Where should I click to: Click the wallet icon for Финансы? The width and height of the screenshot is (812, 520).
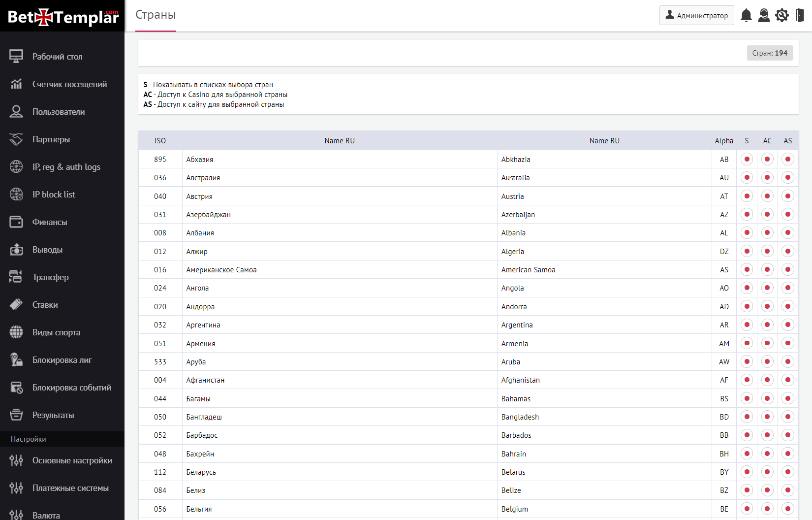[16, 222]
